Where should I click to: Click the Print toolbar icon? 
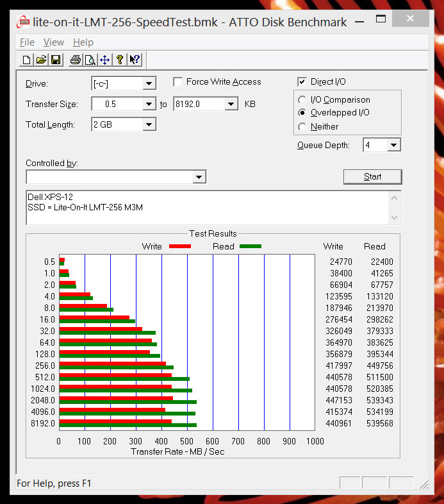point(76,60)
